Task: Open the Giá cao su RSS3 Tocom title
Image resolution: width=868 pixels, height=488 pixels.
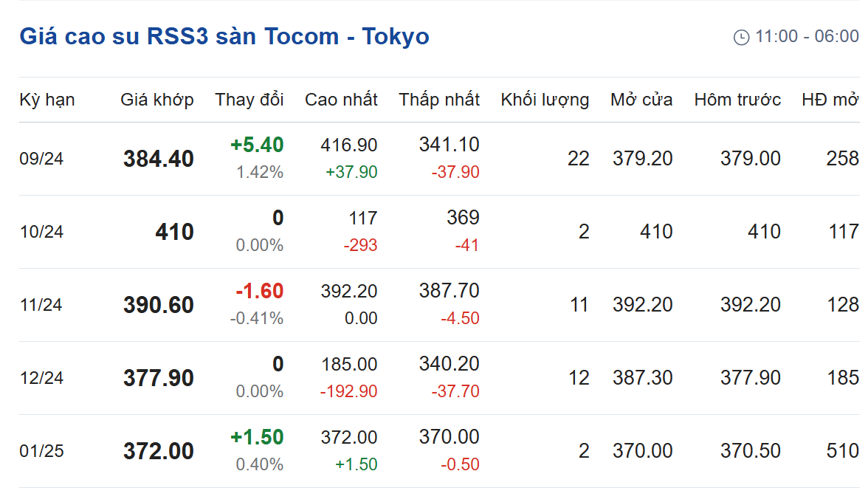Action: (224, 37)
